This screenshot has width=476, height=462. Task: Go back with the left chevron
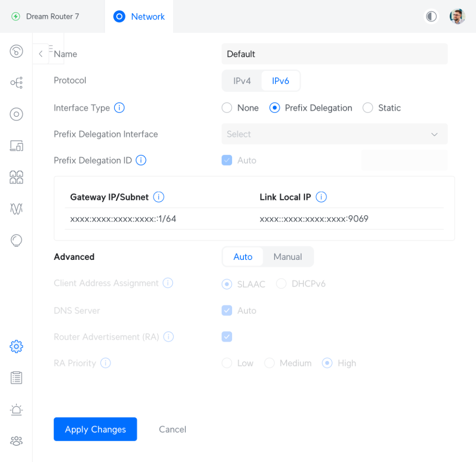coord(41,54)
